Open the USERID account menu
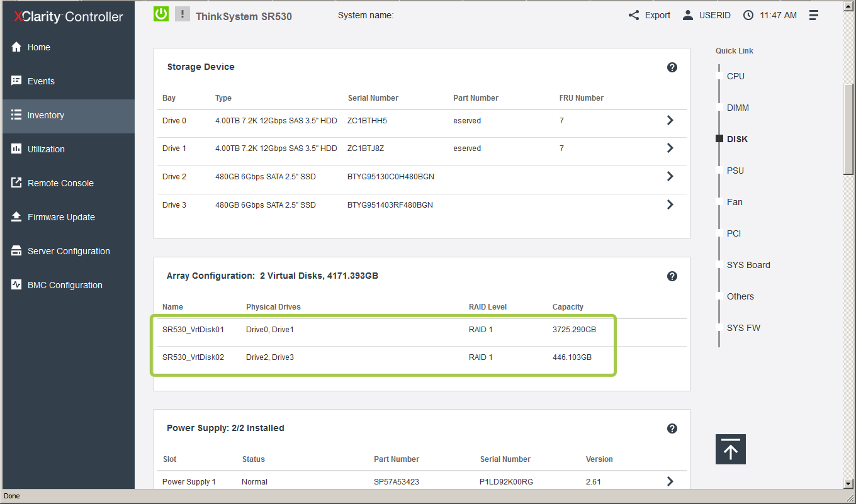The width and height of the screenshot is (856, 504). click(707, 15)
